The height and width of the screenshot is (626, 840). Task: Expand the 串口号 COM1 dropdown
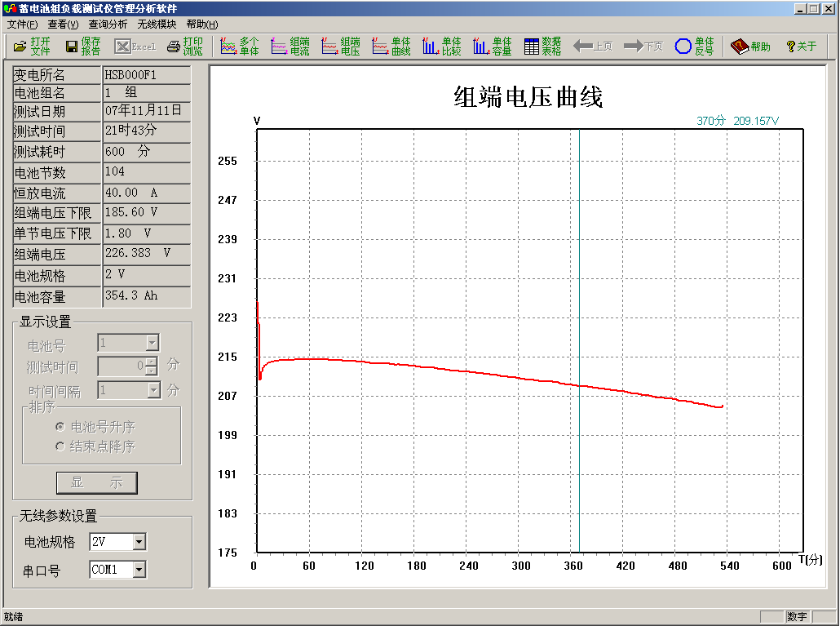pyautogui.click(x=139, y=570)
